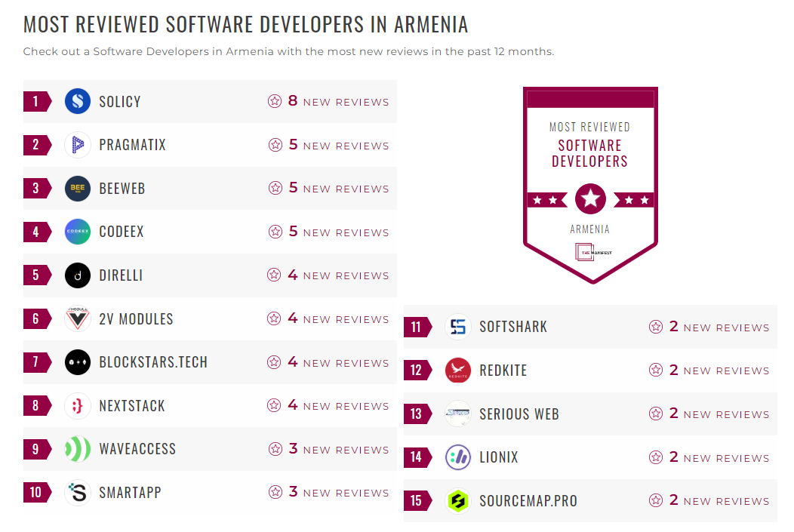Select the Beeweb bee logo

(77, 188)
